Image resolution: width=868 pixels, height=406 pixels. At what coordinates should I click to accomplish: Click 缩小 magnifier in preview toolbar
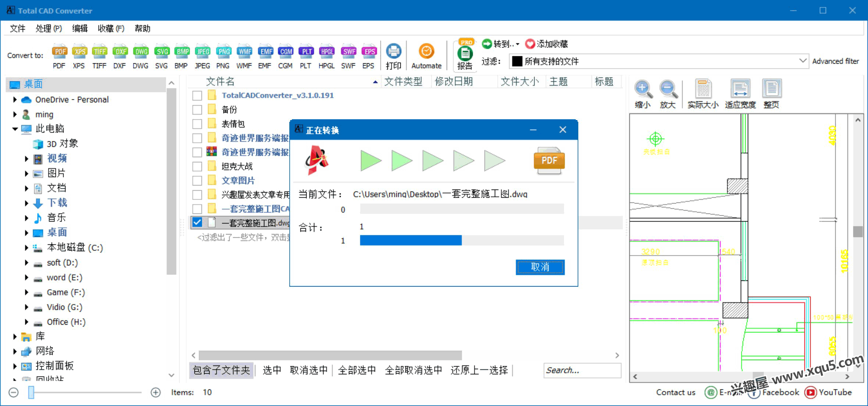pos(643,89)
